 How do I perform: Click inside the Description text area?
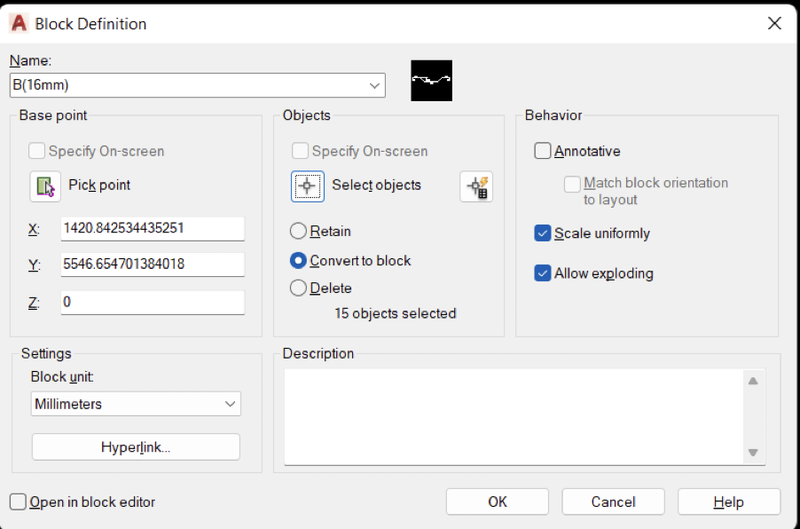514,417
